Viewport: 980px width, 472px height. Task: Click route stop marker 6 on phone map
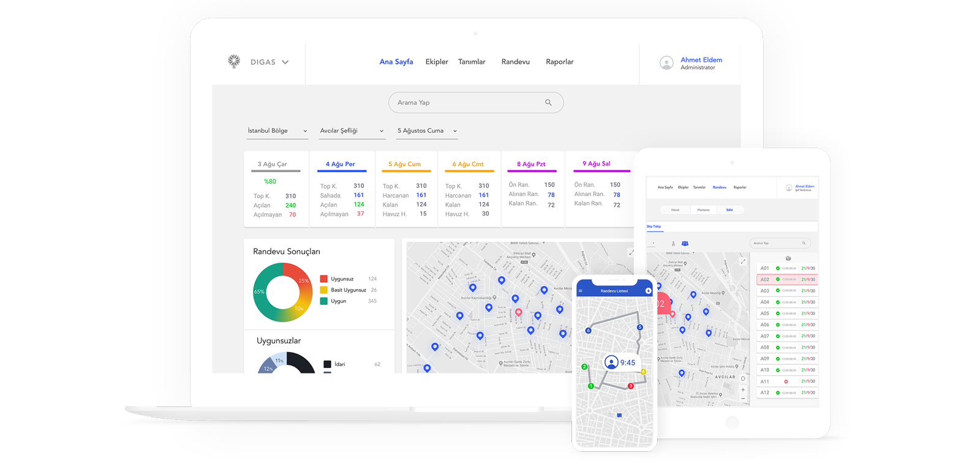click(588, 331)
